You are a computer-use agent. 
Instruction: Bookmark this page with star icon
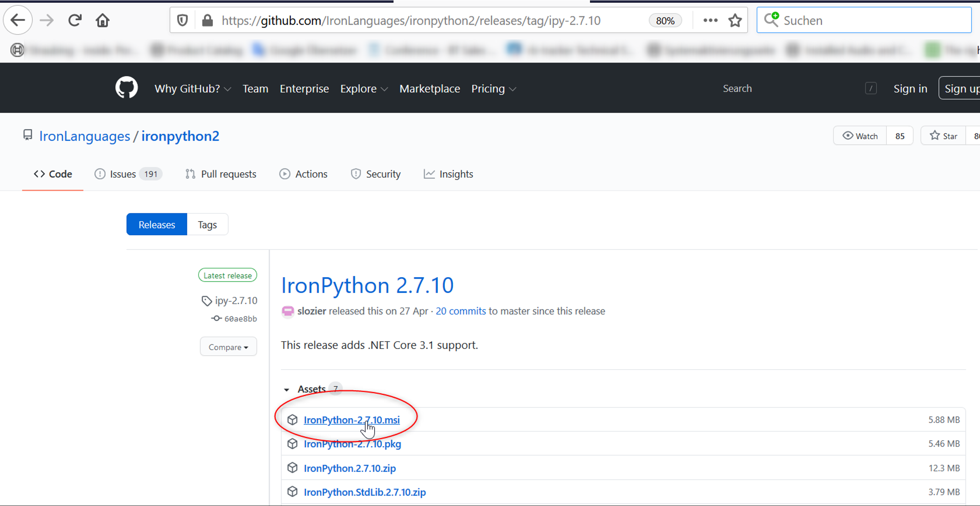coord(735,20)
